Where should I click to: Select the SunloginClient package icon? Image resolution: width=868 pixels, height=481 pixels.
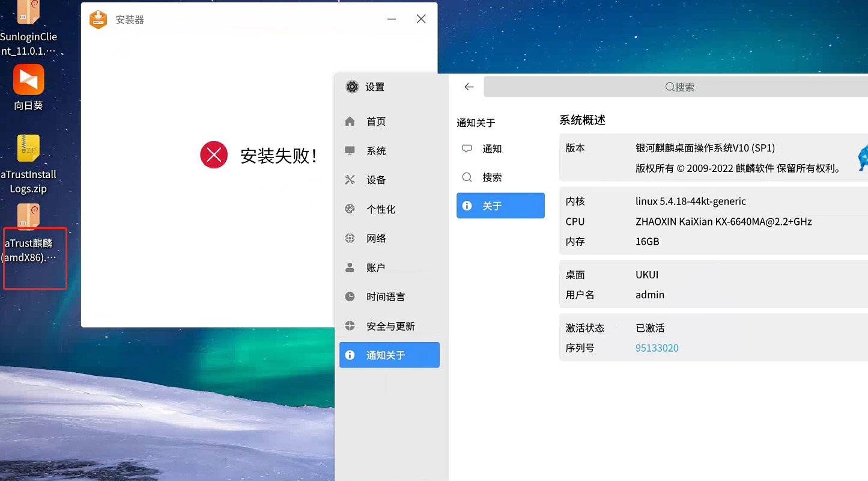click(x=28, y=13)
